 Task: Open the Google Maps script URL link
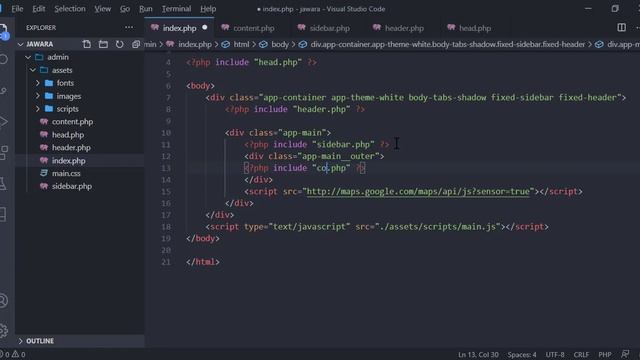[x=418, y=191]
